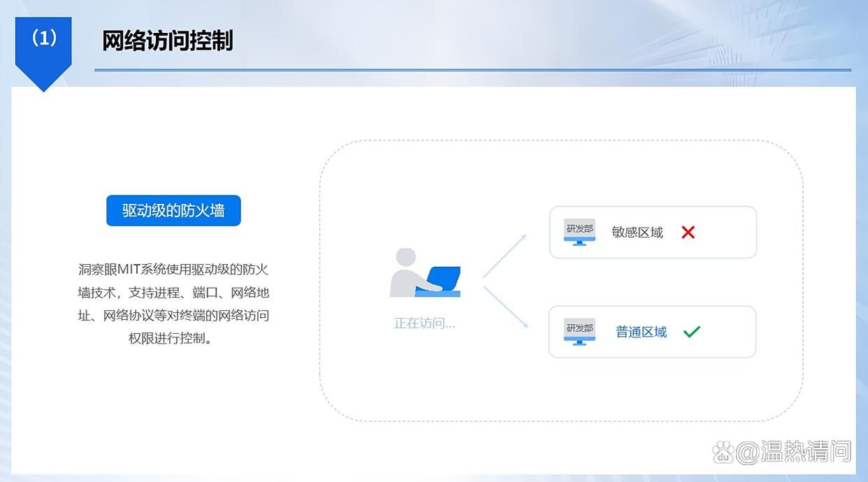Click the person at laptop icon
The height and width of the screenshot is (482, 868).
(x=425, y=272)
